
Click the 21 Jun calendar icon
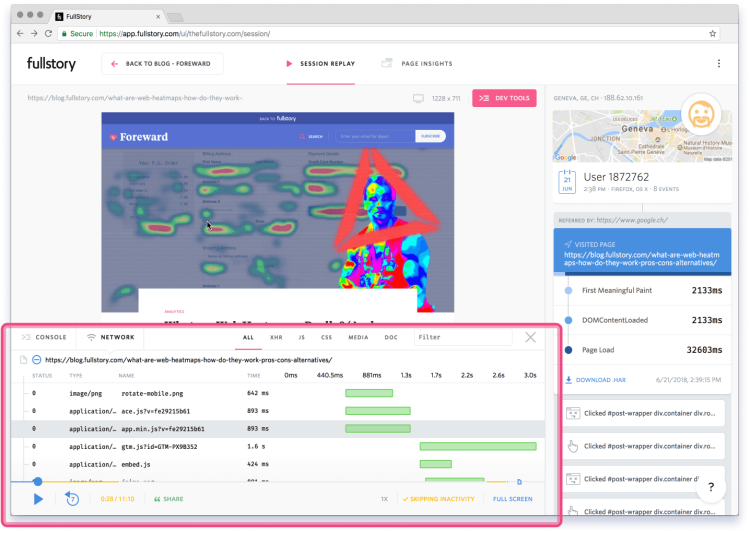pyautogui.click(x=567, y=182)
